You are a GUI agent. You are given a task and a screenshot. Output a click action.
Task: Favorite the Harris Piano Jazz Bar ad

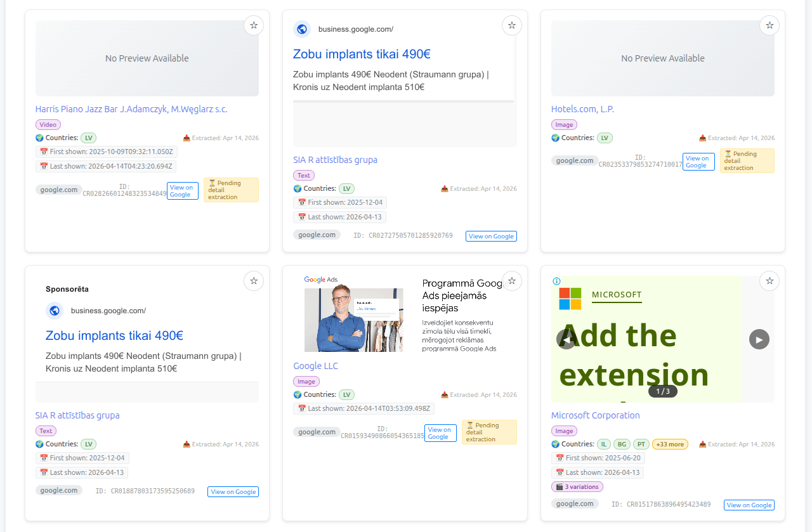point(253,25)
